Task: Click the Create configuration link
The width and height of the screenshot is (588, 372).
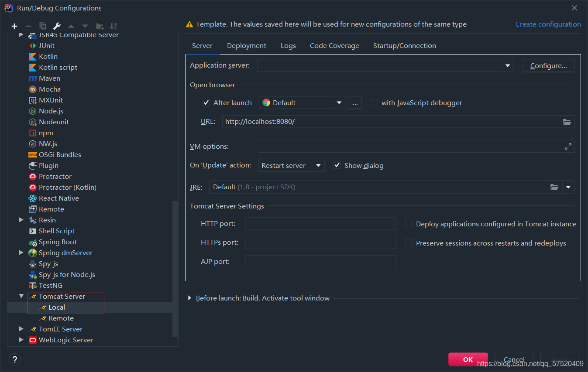Action: point(548,24)
